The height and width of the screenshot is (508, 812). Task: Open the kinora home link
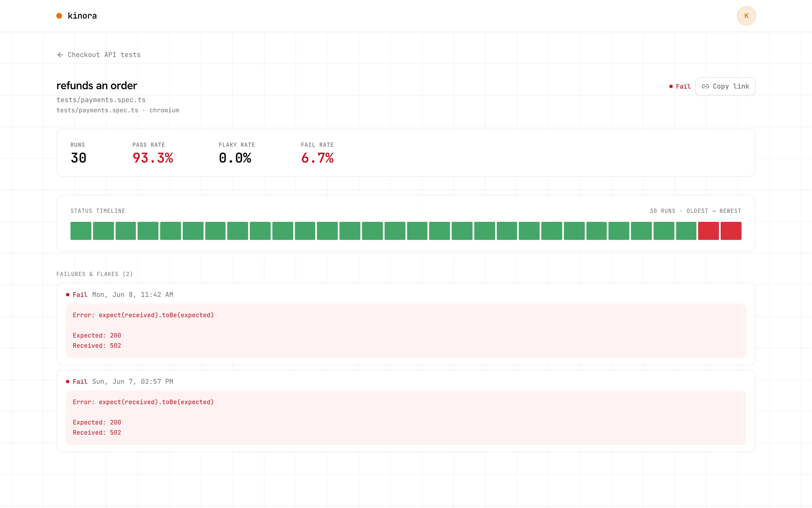76,16
